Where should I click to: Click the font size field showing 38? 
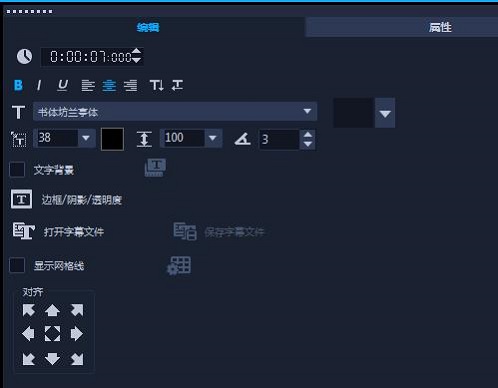pos(57,138)
